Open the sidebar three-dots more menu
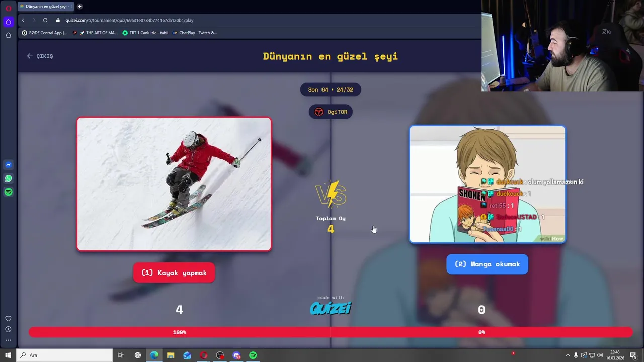This screenshot has height=362, width=644. (8, 340)
